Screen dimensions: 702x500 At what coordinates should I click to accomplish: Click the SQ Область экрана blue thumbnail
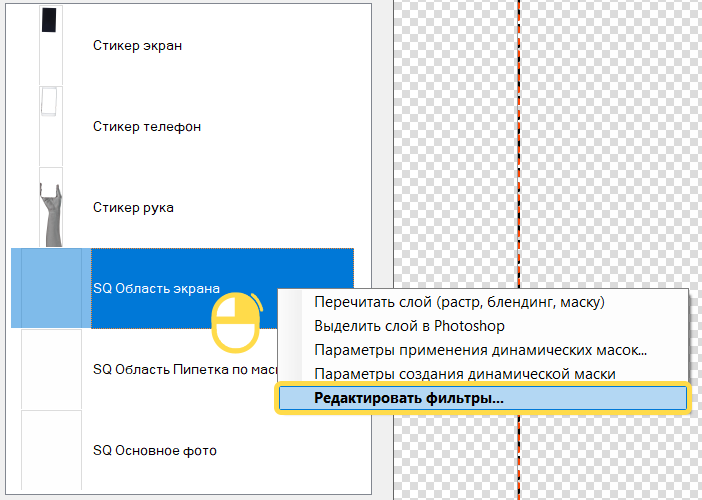pyautogui.click(x=51, y=288)
